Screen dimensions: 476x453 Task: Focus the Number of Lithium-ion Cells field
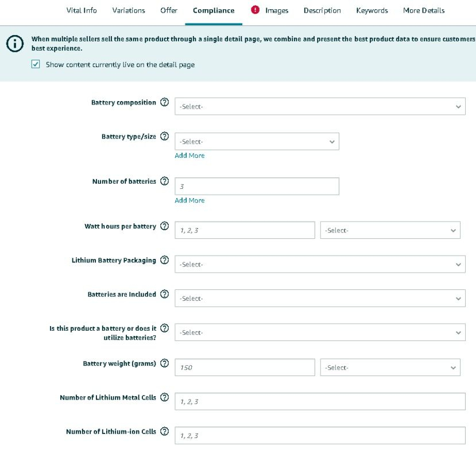coord(320,435)
